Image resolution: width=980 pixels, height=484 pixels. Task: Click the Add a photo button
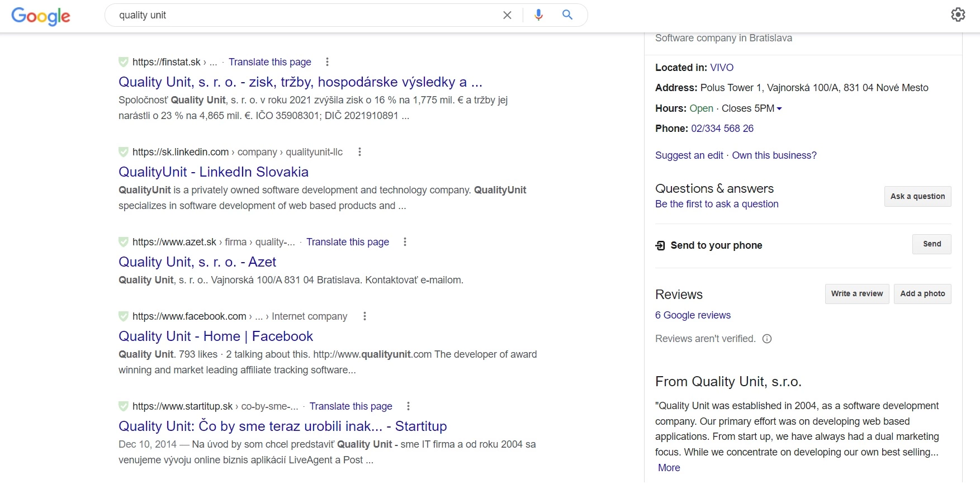(x=922, y=294)
